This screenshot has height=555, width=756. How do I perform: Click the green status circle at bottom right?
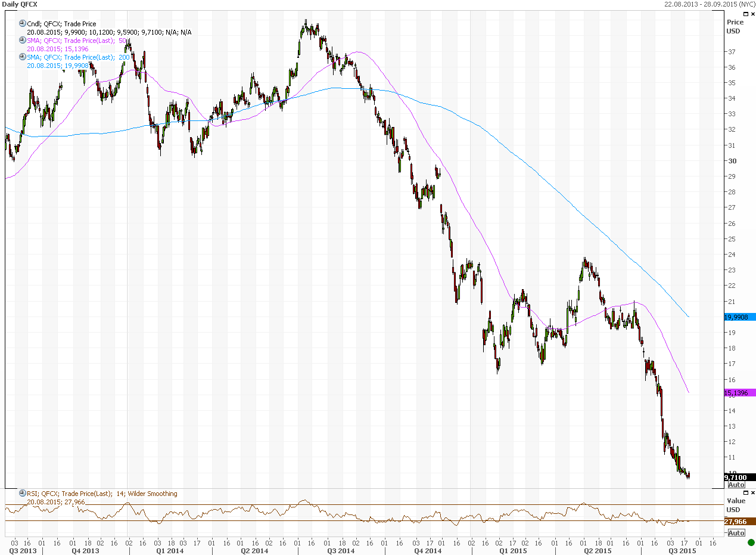point(751,542)
